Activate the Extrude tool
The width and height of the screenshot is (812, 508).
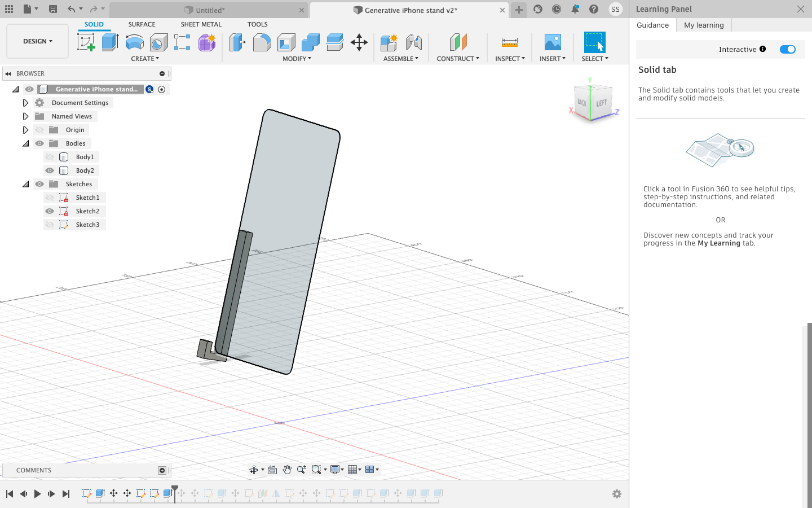click(111, 42)
